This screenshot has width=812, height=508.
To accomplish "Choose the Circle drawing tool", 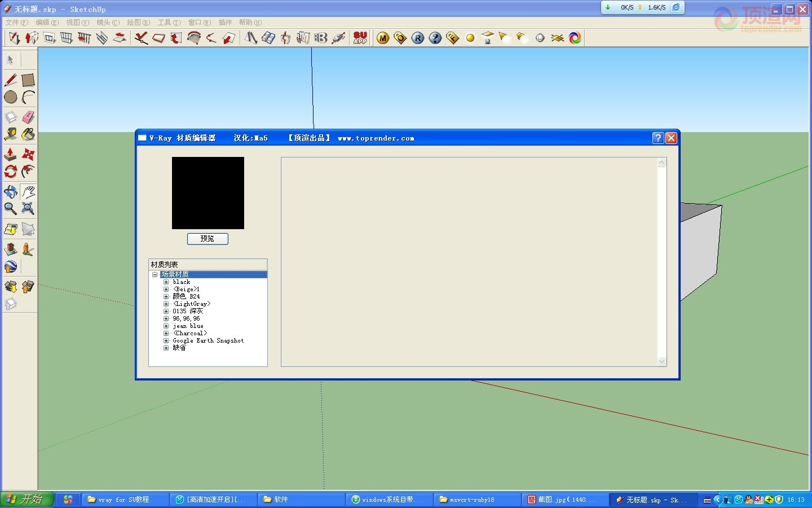I will (x=11, y=97).
